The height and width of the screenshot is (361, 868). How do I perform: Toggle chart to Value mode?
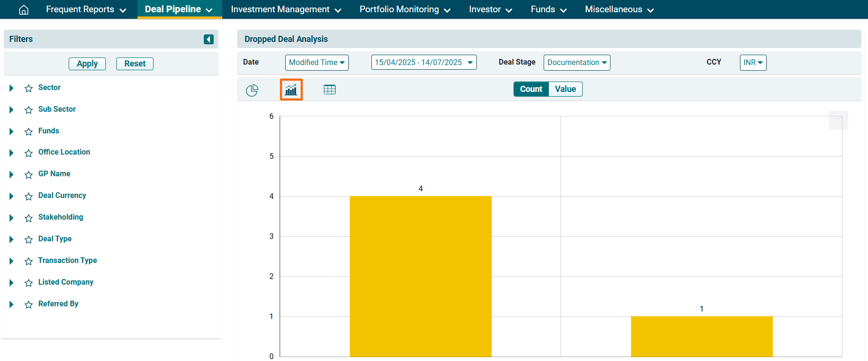point(565,89)
